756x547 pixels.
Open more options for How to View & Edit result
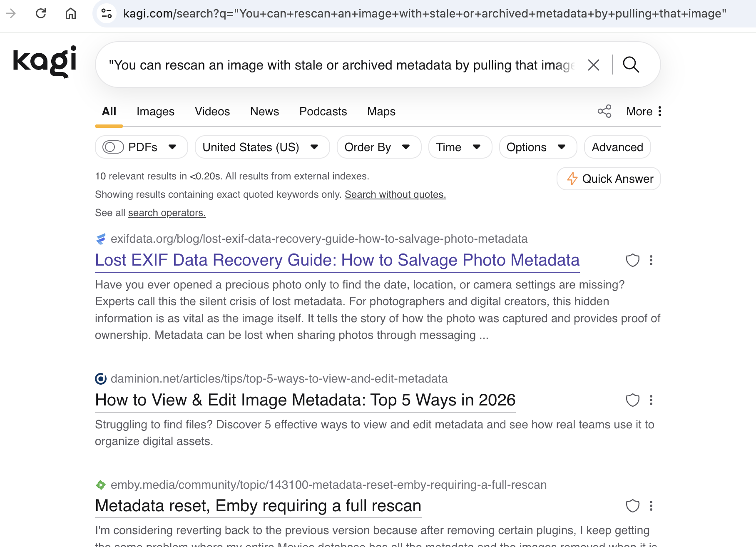tap(651, 400)
